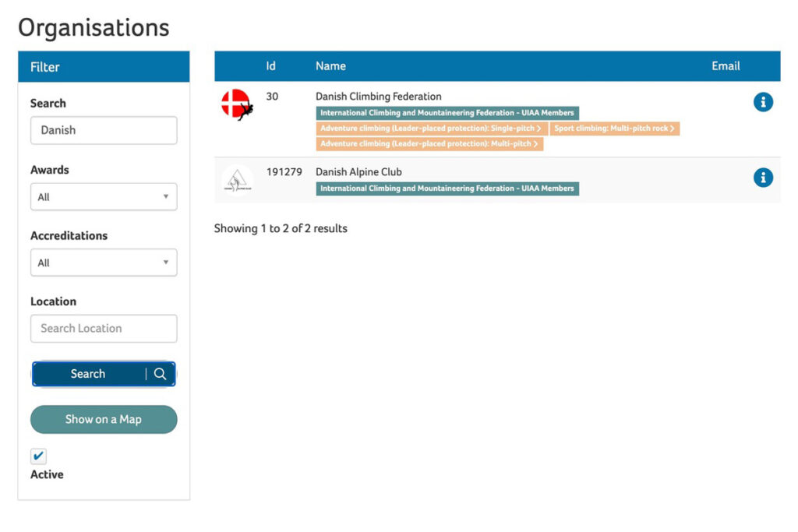Click the Email column header
The width and height of the screenshot is (798, 532).
(726, 66)
